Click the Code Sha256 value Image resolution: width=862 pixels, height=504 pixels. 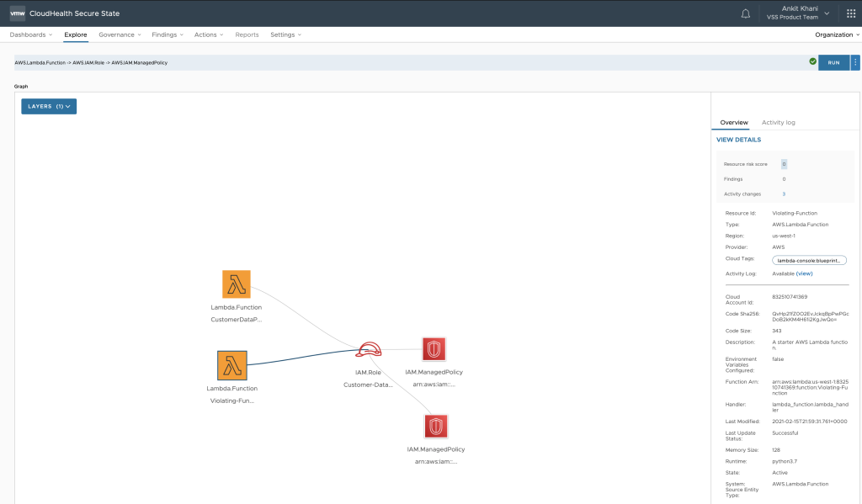(x=811, y=316)
